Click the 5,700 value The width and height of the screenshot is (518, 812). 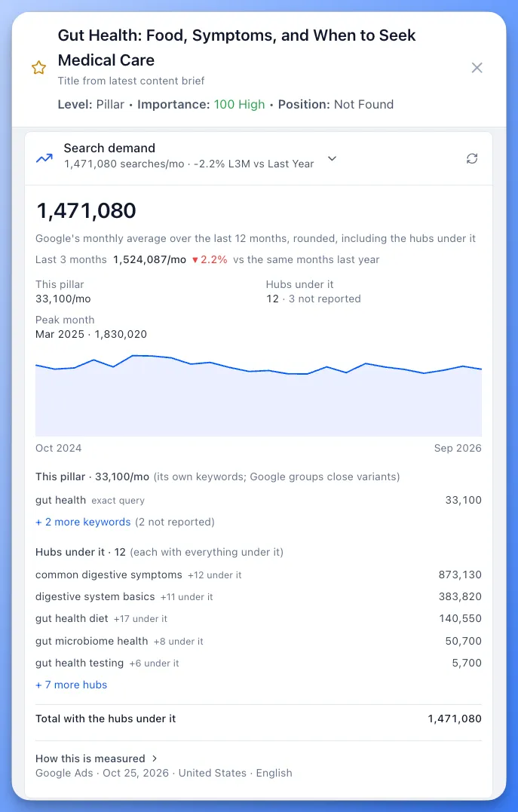click(467, 663)
